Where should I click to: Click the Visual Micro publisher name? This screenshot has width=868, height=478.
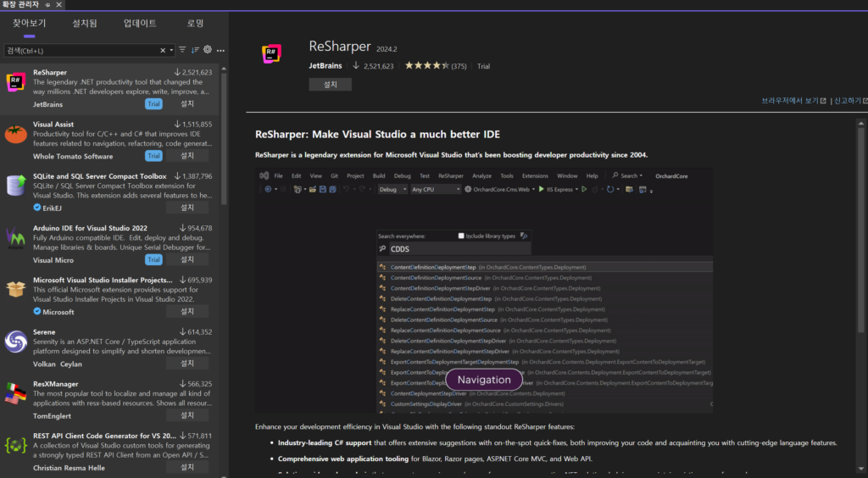(53, 260)
